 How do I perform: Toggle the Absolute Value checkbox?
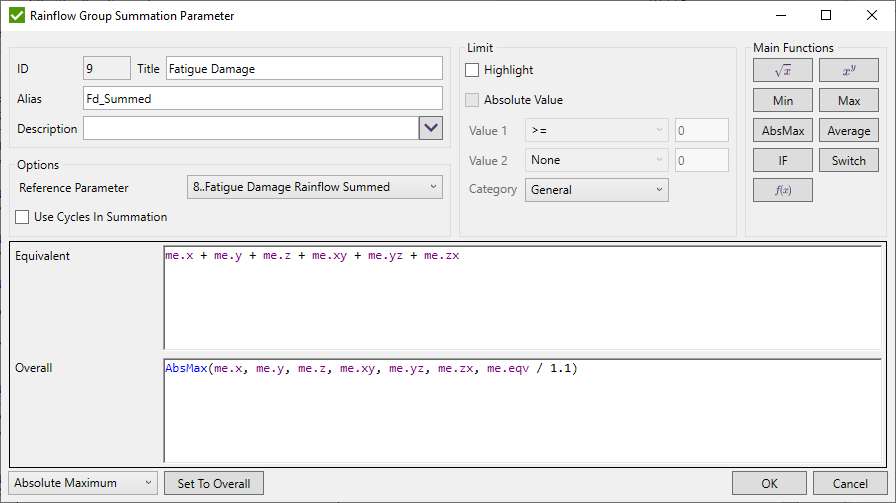(473, 100)
